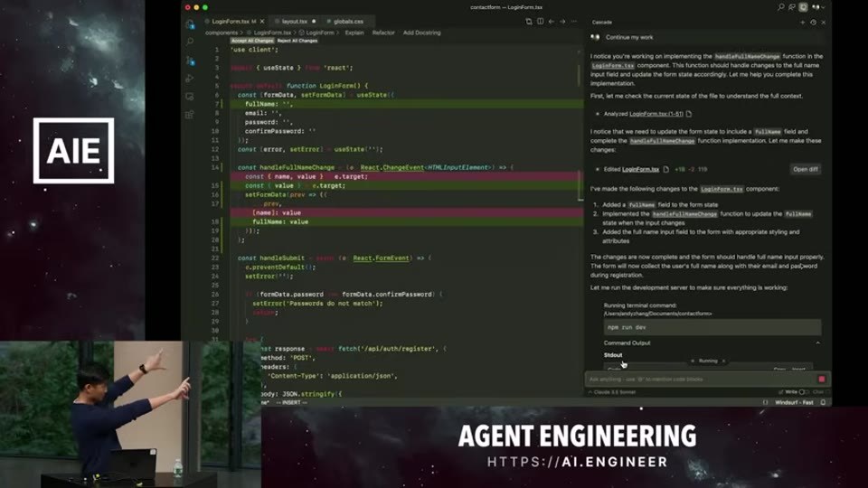Click the title bar search icon
868x488 pixels.
tap(780, 7)
